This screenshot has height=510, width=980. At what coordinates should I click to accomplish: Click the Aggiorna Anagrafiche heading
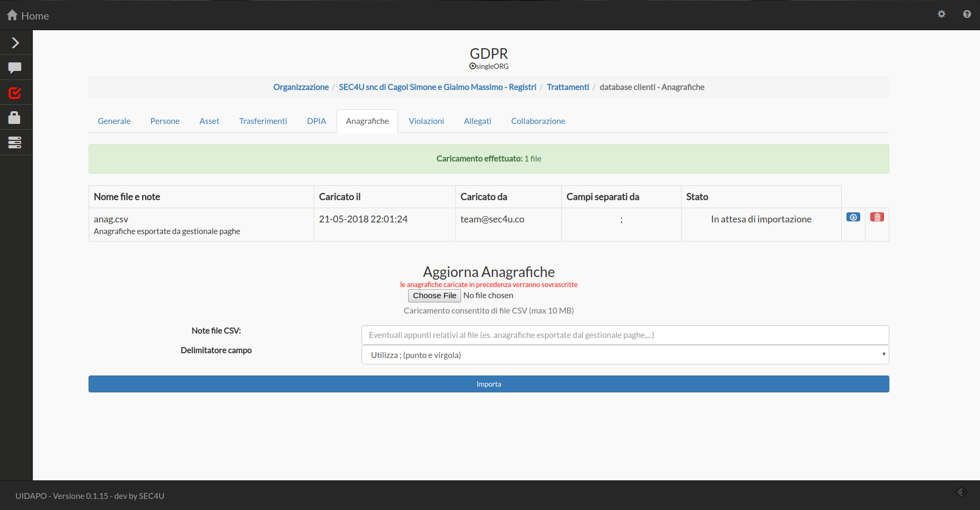489,272
